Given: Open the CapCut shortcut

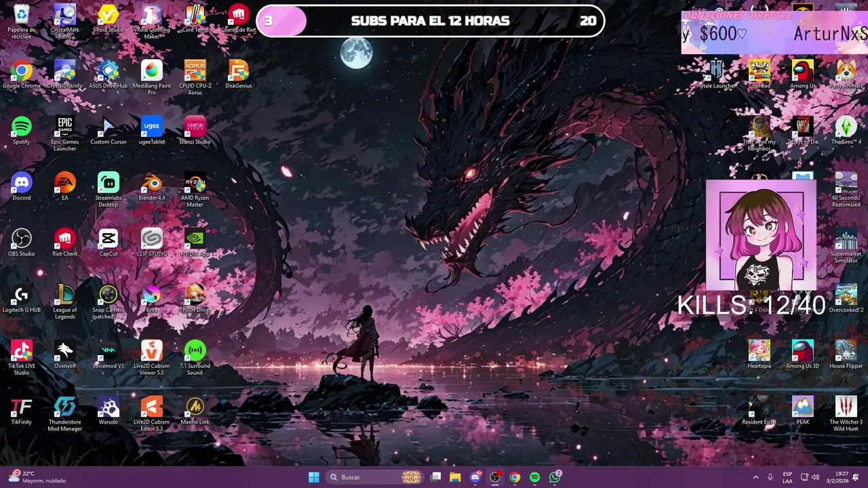Looking at the screenshot, I should [x=108, y=239].
